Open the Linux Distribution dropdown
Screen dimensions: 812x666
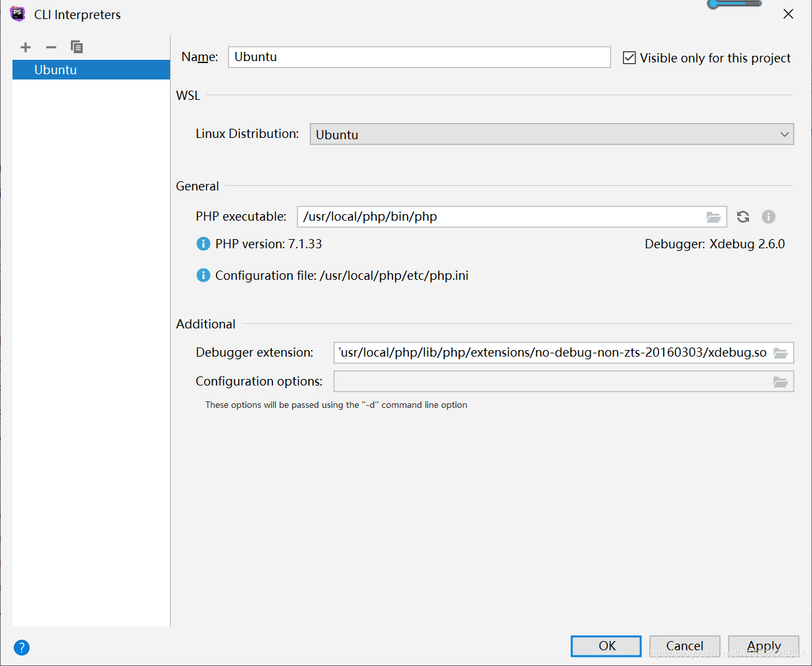point(784,134)
